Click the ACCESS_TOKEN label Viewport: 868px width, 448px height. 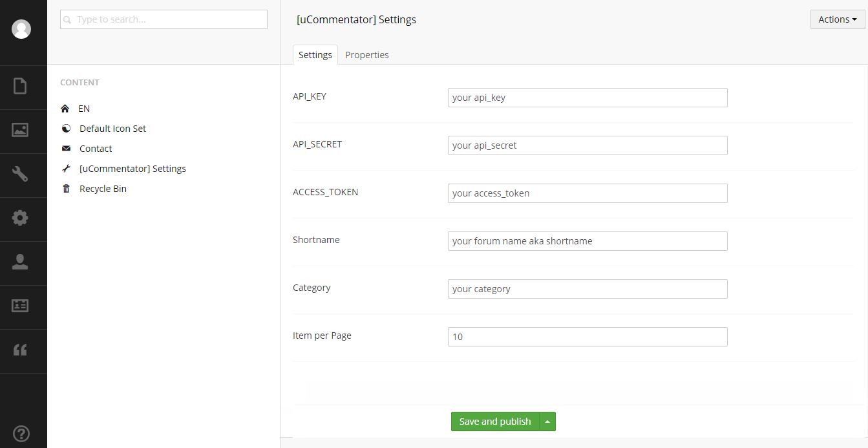click(x=325, y=192)
